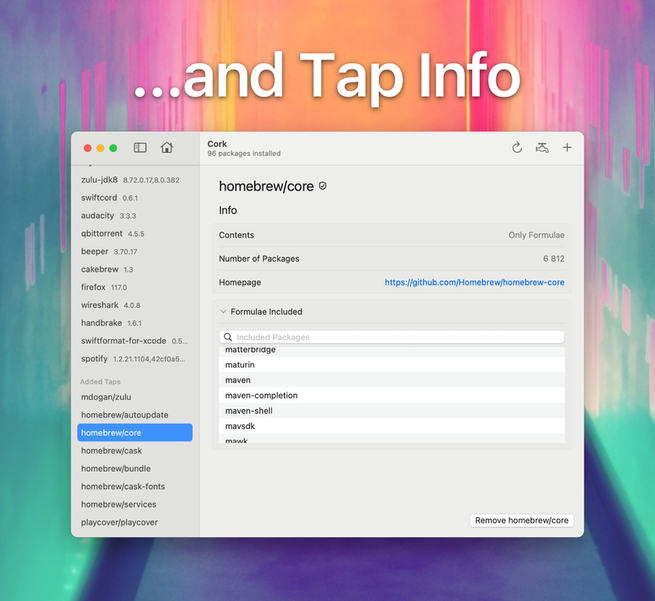
Task: Click matterbridge in formulae list
Action: (x=391, y=351)
